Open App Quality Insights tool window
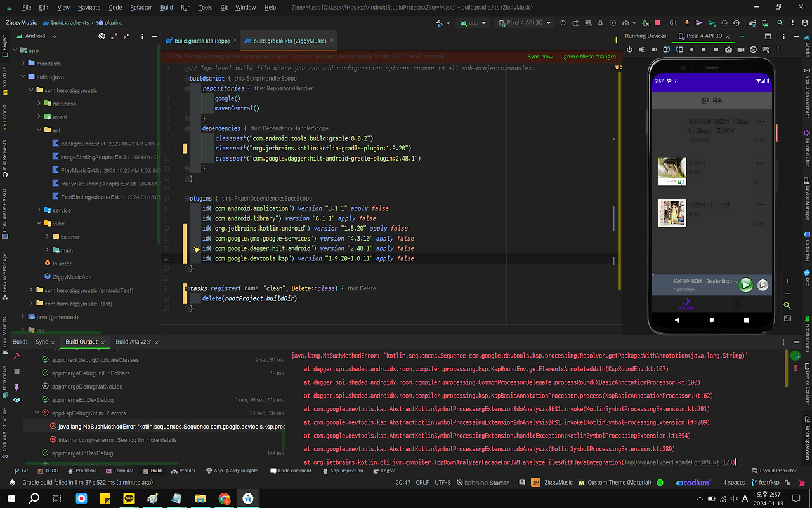The height and width of the screenshot is (508, 812). click(x=232, y=471)
